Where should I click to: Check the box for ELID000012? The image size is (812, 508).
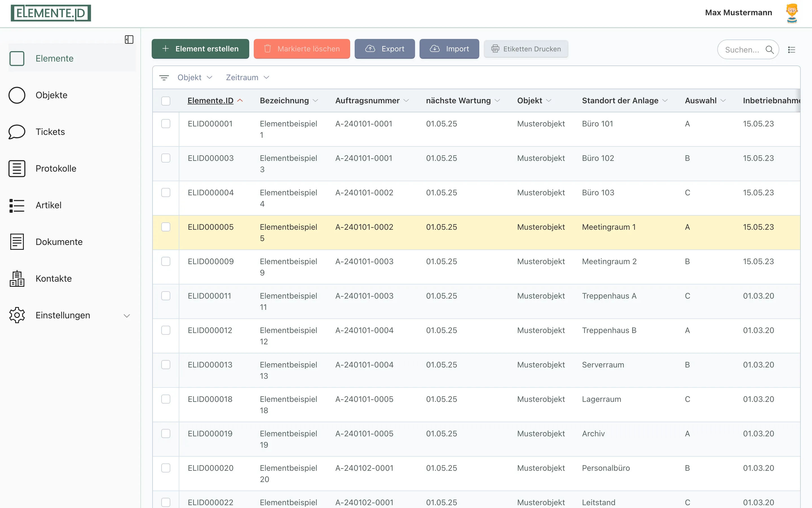[166, 330]
